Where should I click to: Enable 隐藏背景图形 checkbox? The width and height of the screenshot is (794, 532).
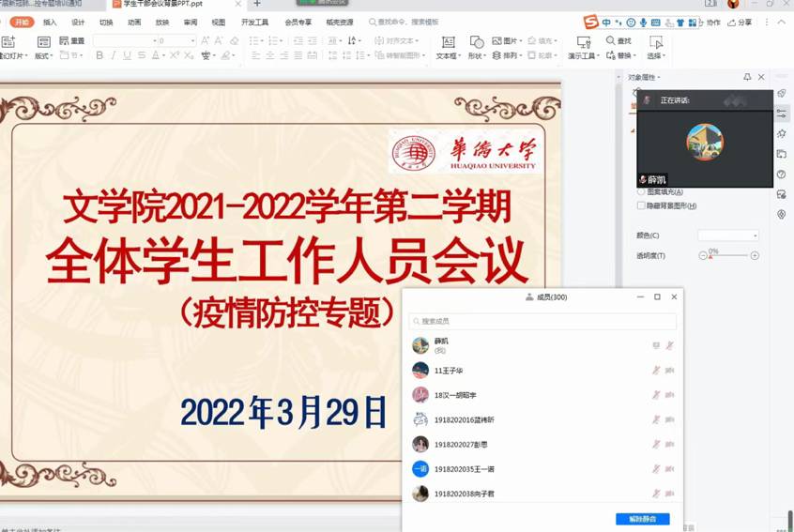(641, 205)
